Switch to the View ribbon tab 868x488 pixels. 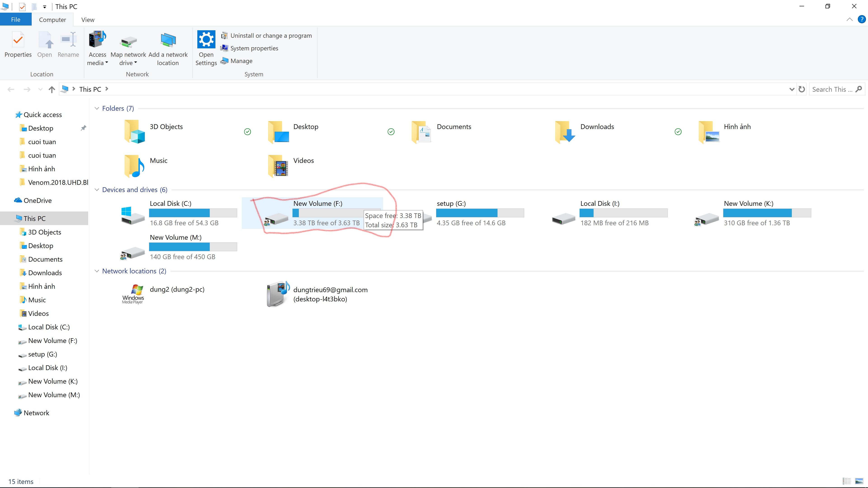click(88, 19)
